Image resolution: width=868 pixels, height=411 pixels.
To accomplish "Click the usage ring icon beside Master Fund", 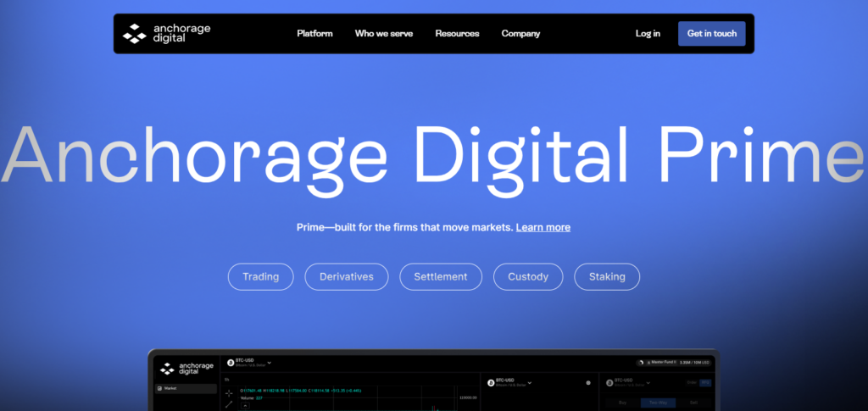I will pos(641,363).
